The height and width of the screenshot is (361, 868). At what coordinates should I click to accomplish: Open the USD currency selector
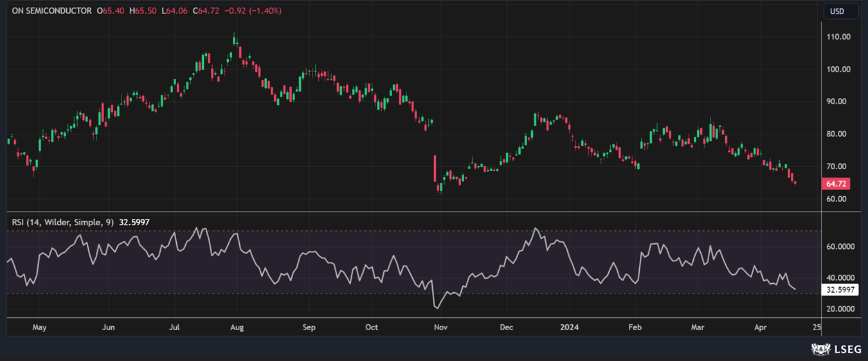point(836,11)
